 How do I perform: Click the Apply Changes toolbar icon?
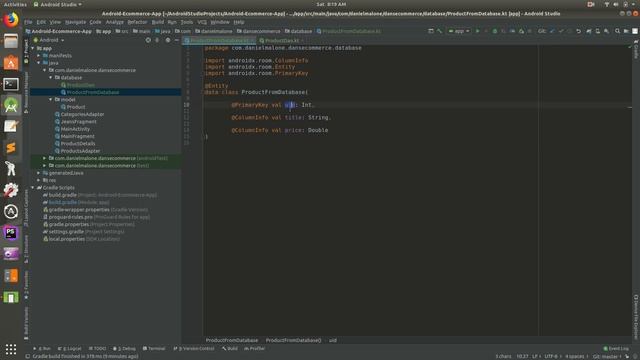coord(486,31)
